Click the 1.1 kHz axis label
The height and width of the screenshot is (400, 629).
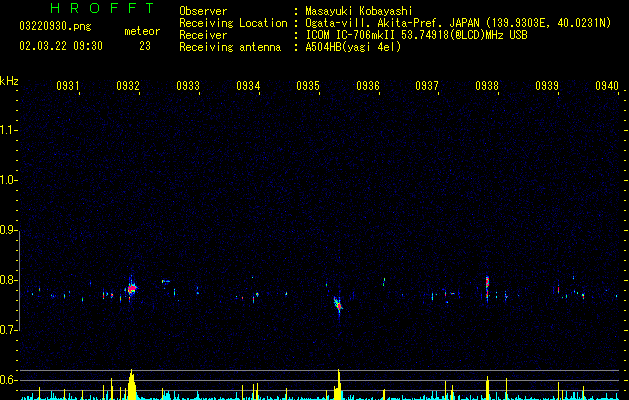click(8, 130)
